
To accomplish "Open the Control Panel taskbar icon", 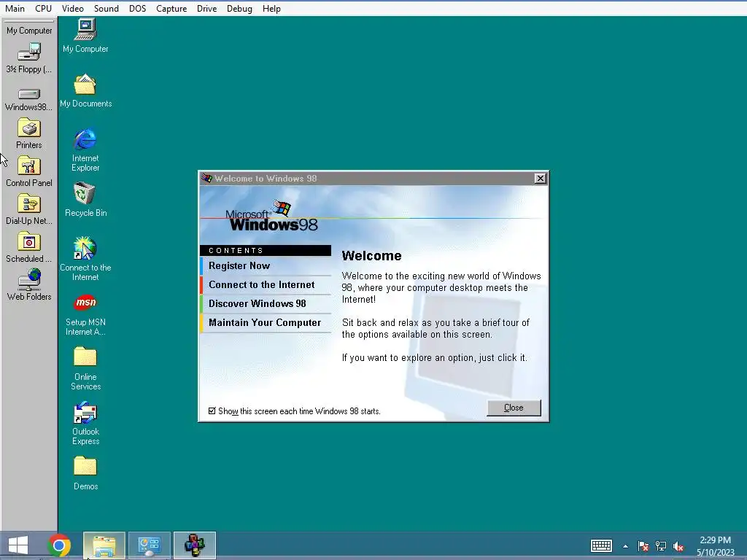I will [x=149, y=545].
